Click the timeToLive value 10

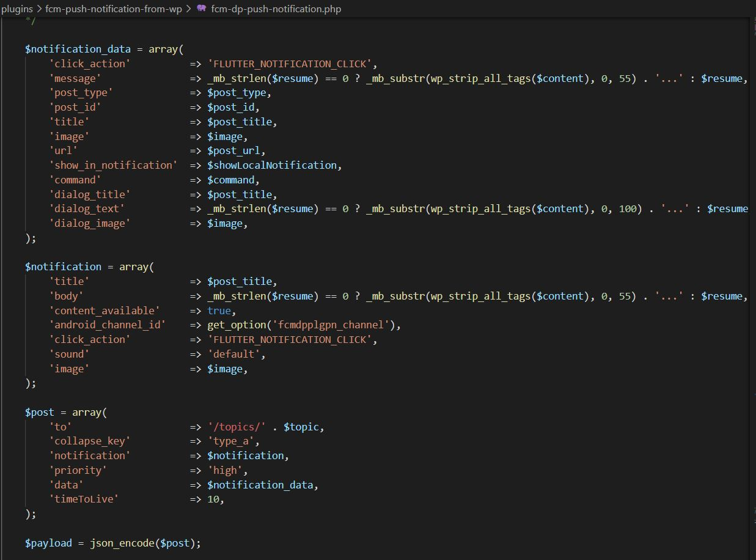[x=213, y=499]
